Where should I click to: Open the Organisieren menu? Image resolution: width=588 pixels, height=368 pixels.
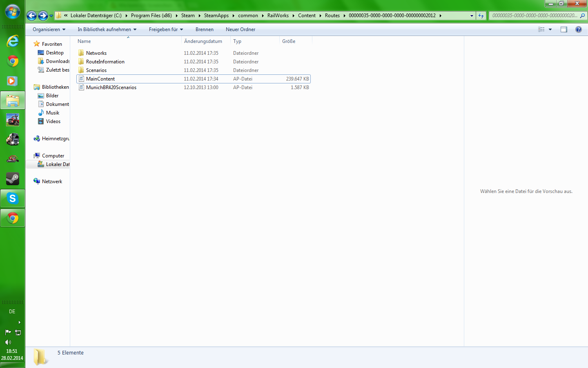[49, 29]
